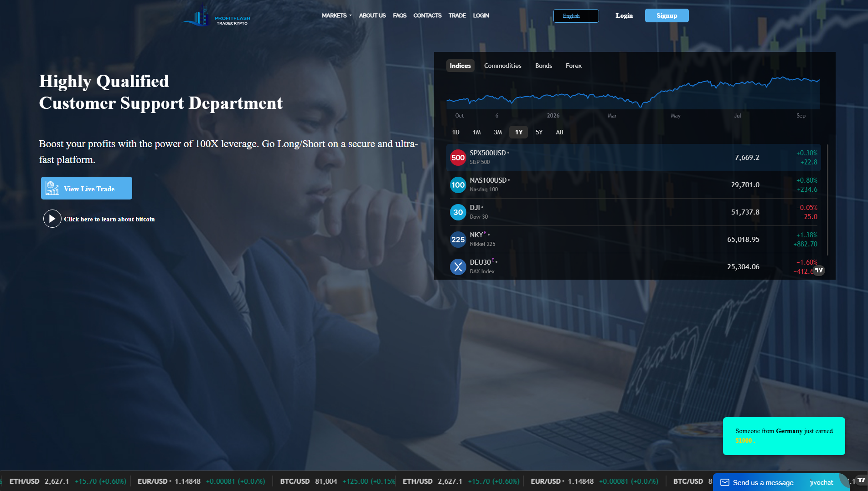The width and height of the screenshot is (868, 491).
Task: Select the 1M time range
Action: (477, 132)
